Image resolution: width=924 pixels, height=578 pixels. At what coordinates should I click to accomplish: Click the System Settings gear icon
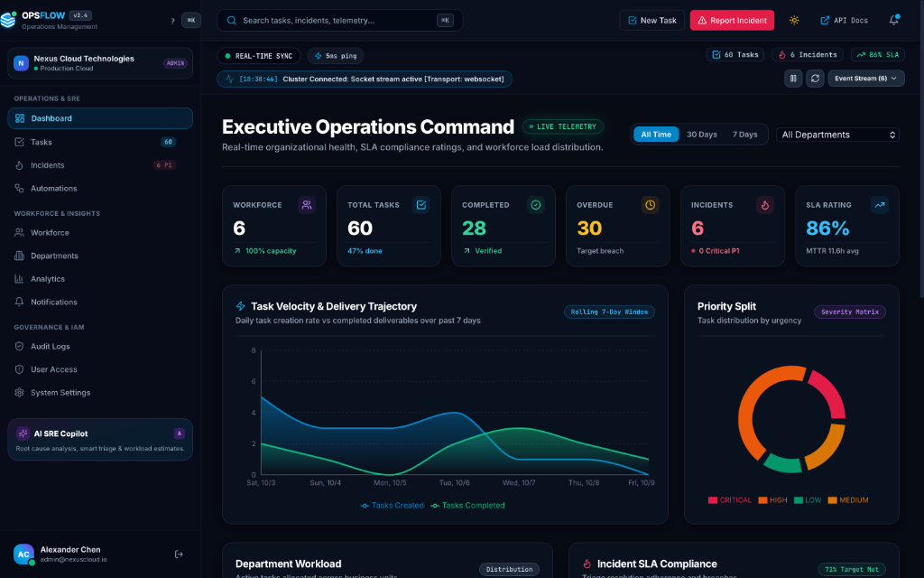tap(20, 392)
